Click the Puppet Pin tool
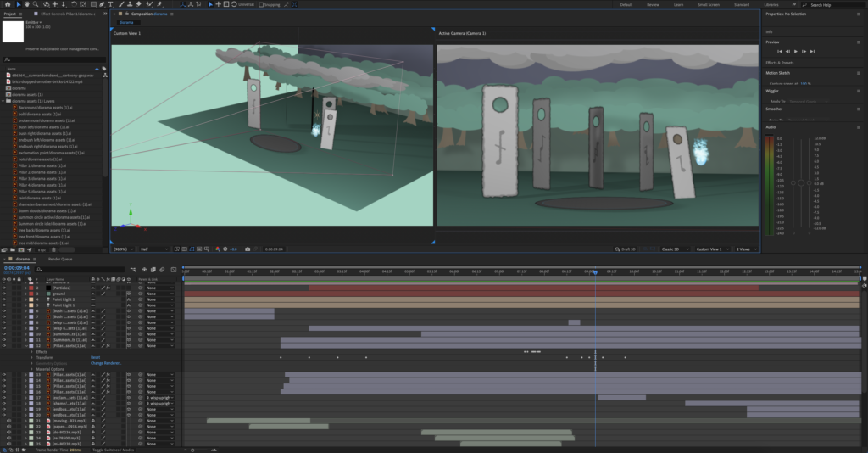Image resolution: width=868 pixels, height=453 pixels. pyautogui.click(x=159, y=4)
